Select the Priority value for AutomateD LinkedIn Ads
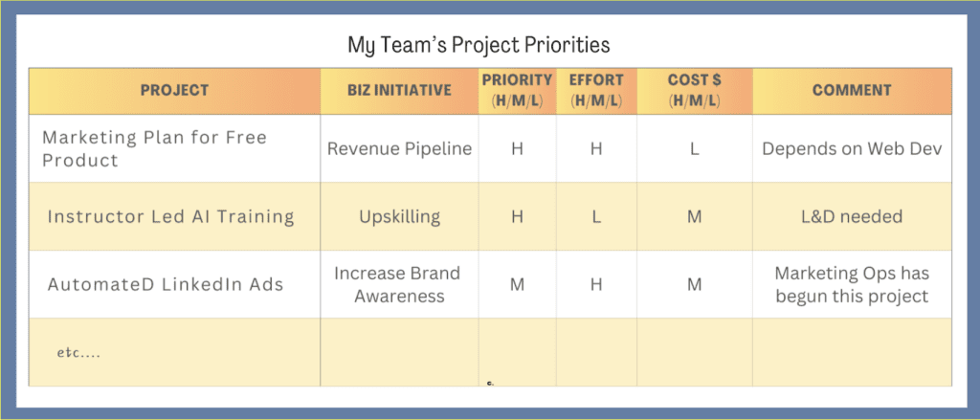The width and height of the screenshot is (980, 420). click(517, 284)
